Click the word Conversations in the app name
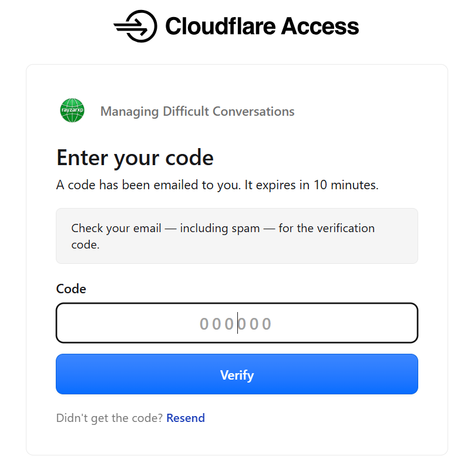 (254, 112)
